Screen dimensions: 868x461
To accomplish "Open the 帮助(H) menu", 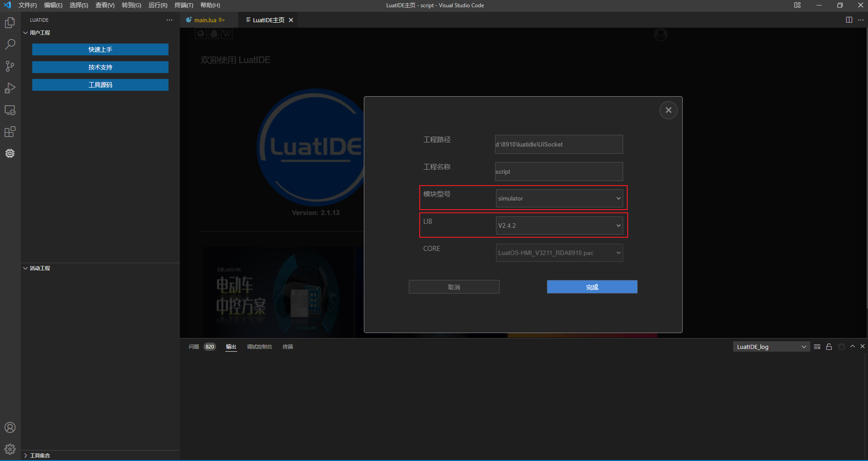I will click(210, 5).
